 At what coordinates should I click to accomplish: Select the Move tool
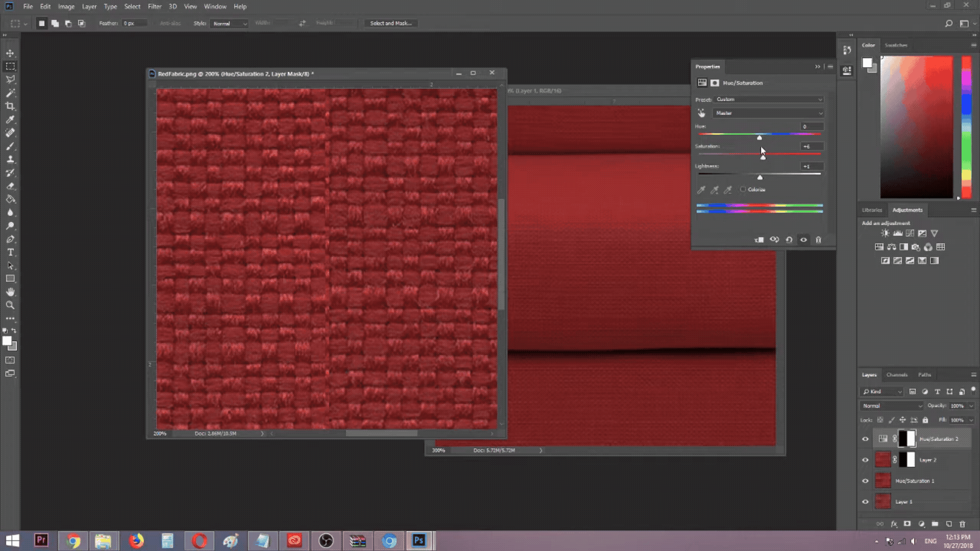coord(10,53)
